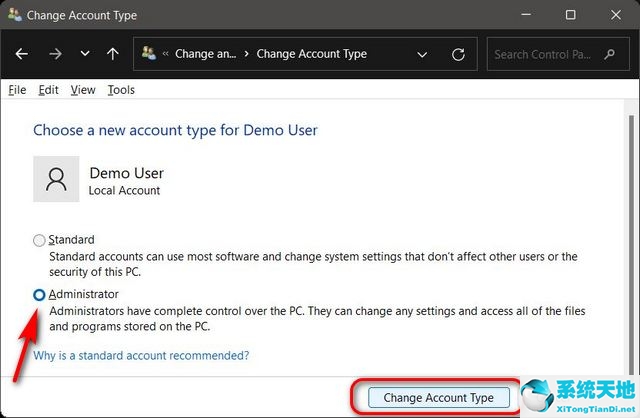640x418 pixels.
Task: Go back using the back arrow
Action: coord(22,53)
